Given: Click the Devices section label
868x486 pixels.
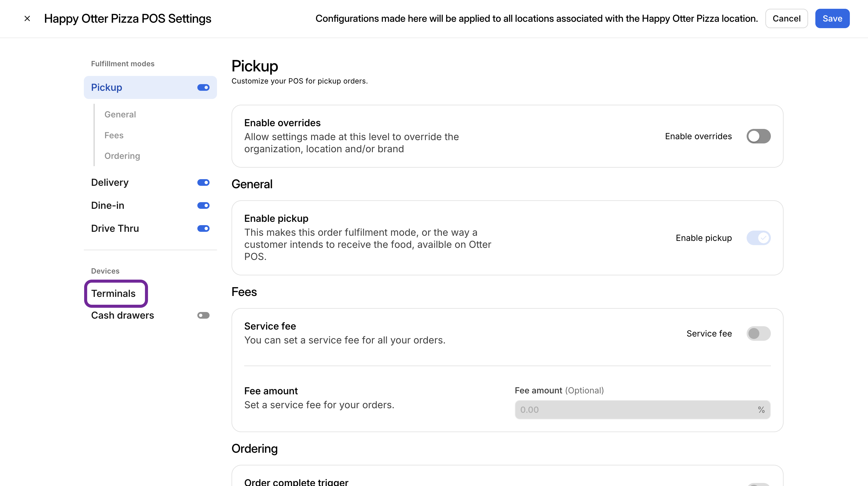Looking at the screenshot, I should pos(105,271).
